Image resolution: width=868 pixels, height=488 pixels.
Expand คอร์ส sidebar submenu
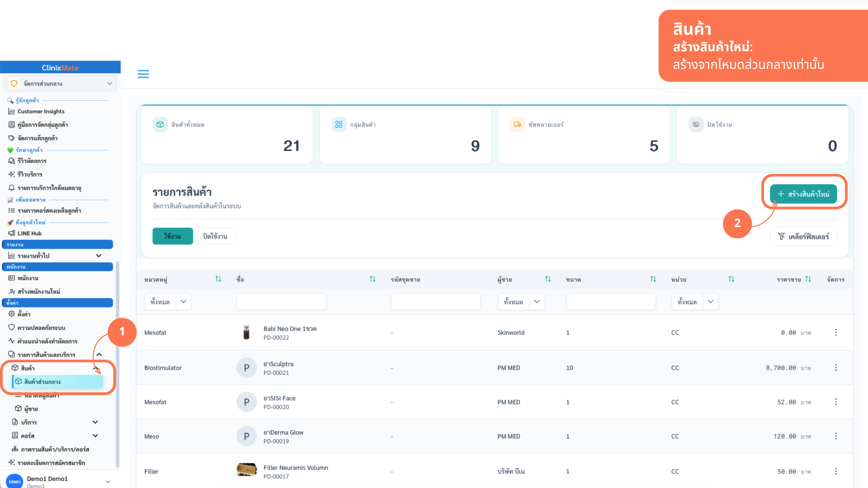(x=95, y=435)
